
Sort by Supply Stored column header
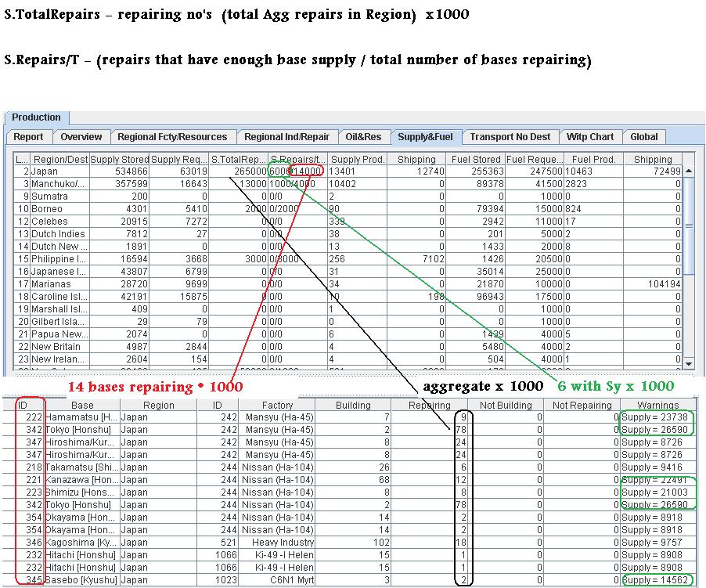[119, 160]
